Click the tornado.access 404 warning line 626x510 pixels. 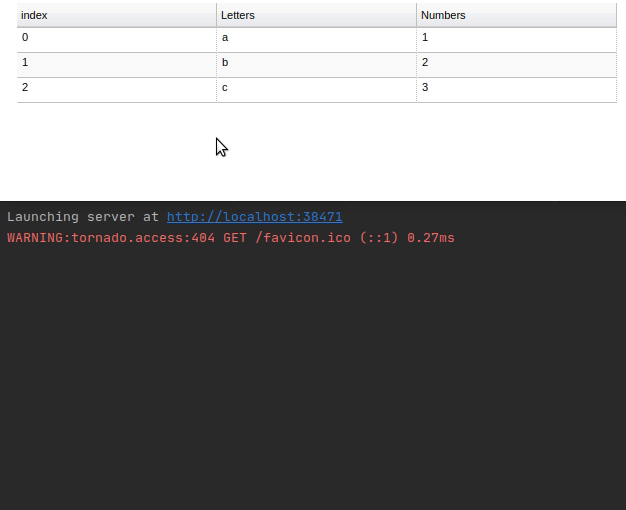pos(231,238)
